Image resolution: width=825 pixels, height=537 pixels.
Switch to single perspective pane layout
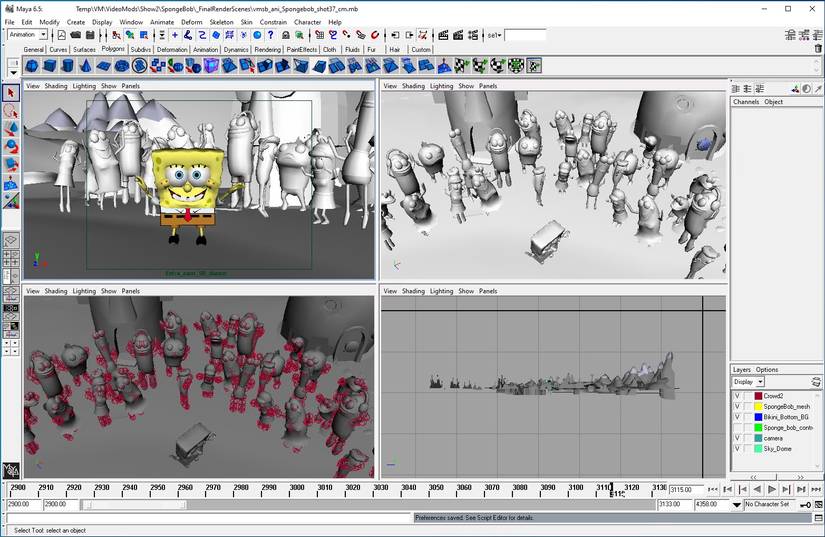point(11,241)
